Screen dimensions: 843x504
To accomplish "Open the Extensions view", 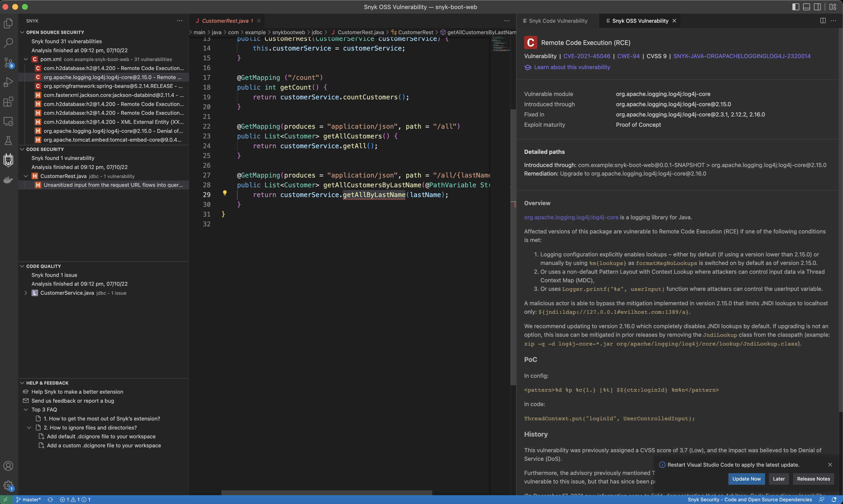I will coord(8,102).
